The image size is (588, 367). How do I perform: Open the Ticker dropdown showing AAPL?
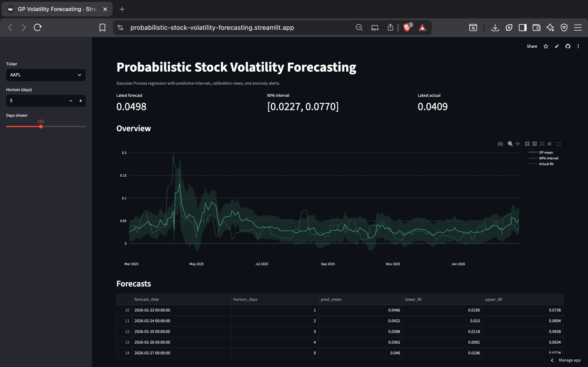click(46, 75)
